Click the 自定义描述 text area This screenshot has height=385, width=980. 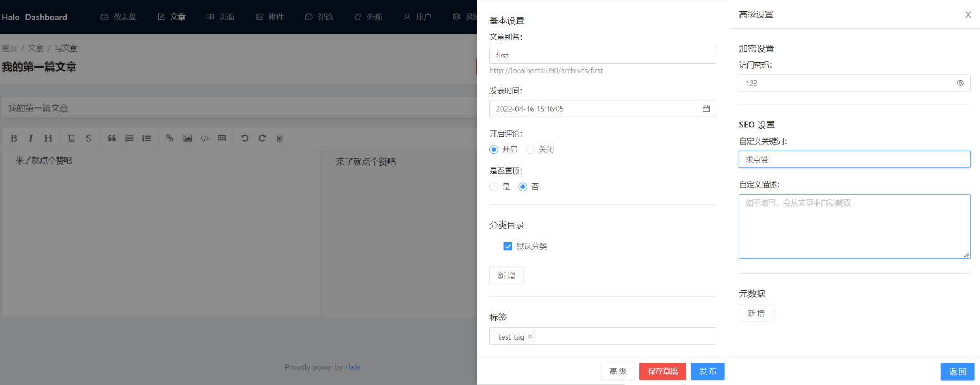tap(854, 227)
